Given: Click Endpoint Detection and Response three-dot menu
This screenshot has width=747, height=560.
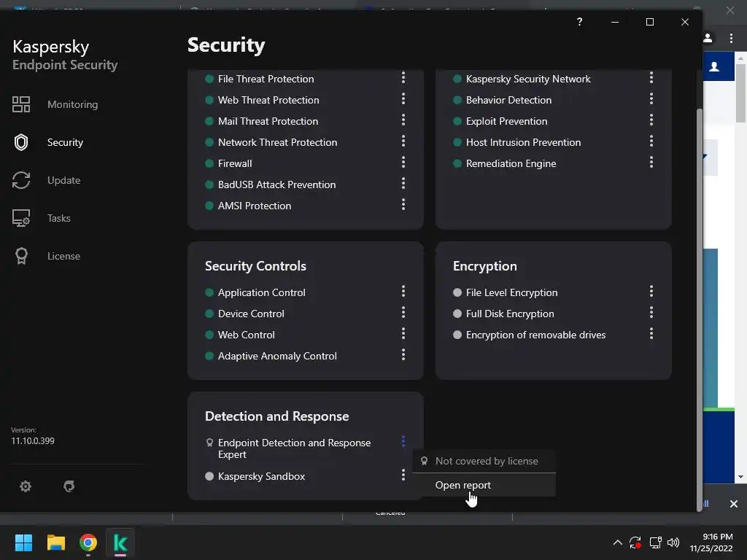Looking at the screenshot, I should 403,441.
